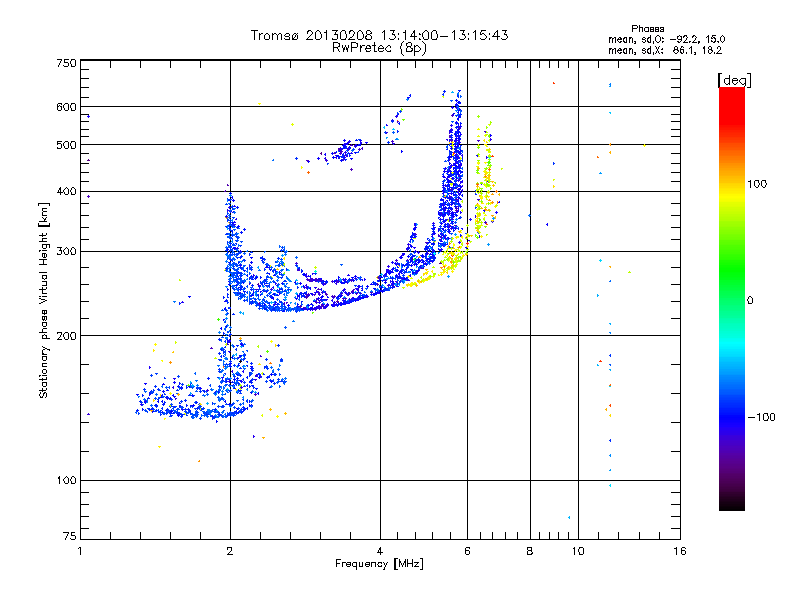Click the y-axis tick label '500'
The height and width of the screenshot is (600, 800).
(x=67, y=145)
